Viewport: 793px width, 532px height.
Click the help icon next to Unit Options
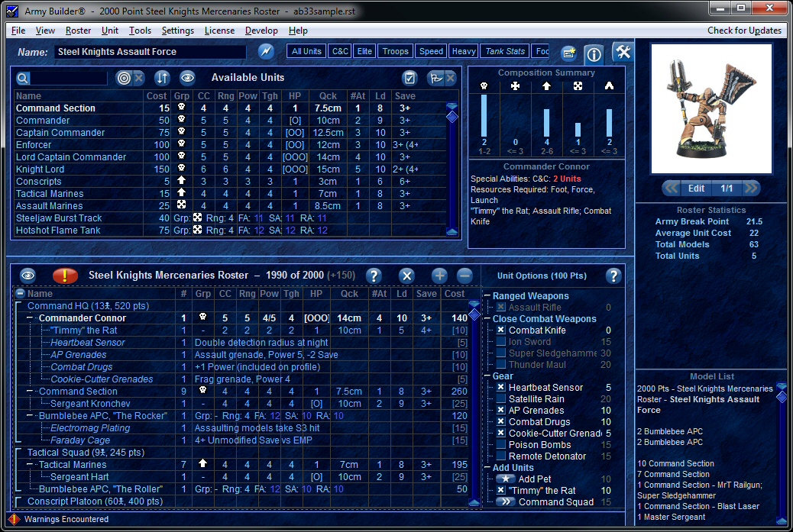point(613,276)
